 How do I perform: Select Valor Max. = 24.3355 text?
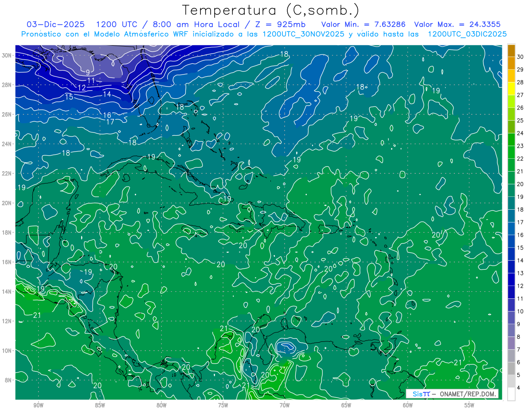[x=457, y=24]
